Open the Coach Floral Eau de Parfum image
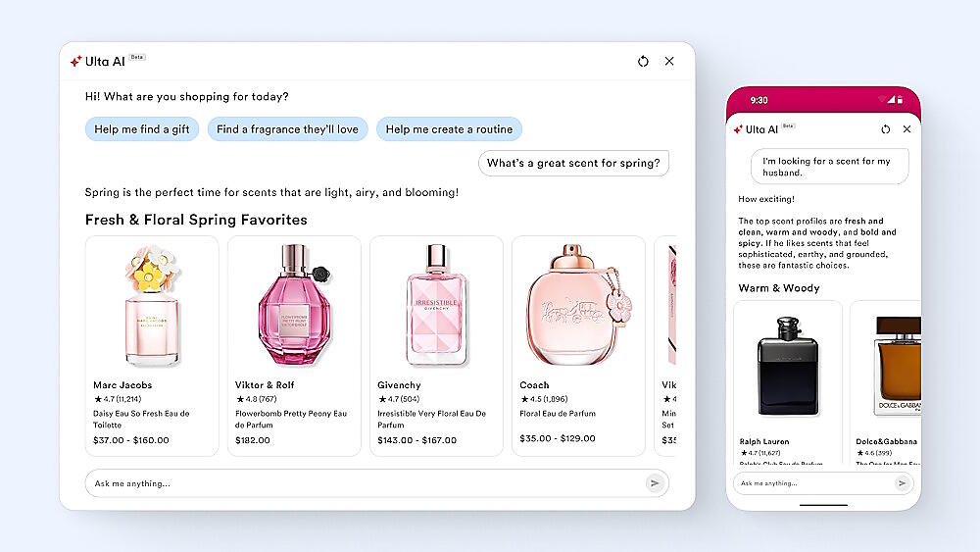980x552 pixels. 576,305
